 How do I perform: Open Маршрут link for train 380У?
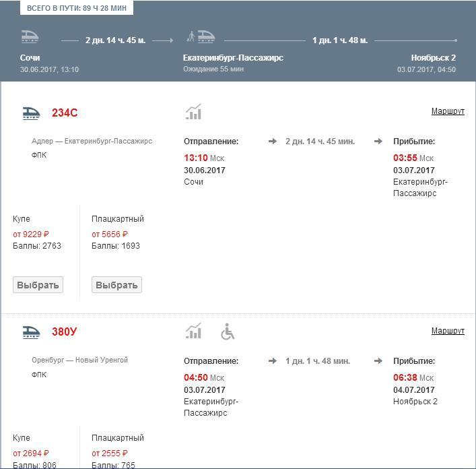click(448, 331)
